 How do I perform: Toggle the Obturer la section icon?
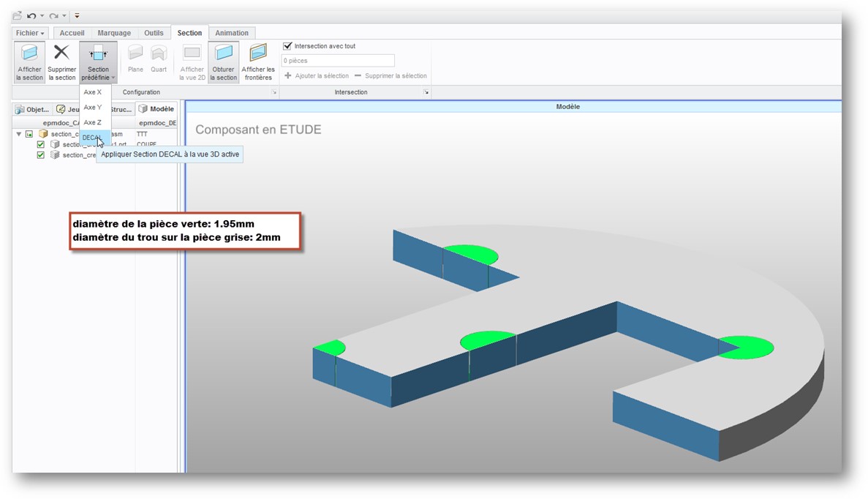click(x=223, y=54)
